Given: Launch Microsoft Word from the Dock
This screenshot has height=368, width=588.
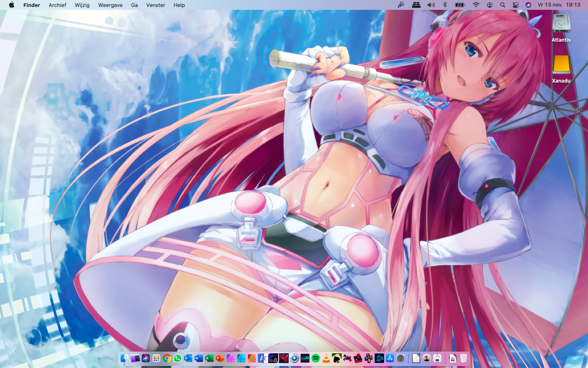Looking at the screenshot, I should (199, 359).
